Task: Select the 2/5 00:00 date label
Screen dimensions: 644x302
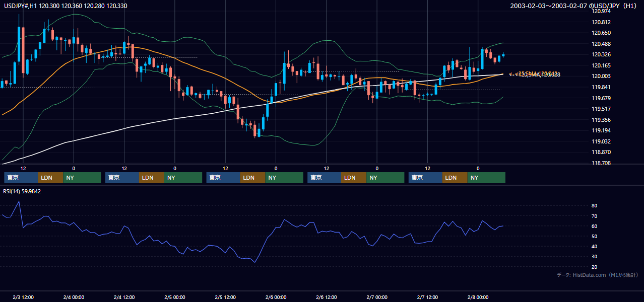Action: [x=174, y=297]
